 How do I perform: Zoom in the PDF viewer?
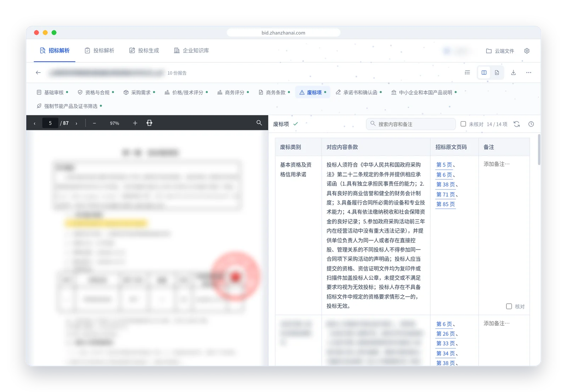coord(135,123)
